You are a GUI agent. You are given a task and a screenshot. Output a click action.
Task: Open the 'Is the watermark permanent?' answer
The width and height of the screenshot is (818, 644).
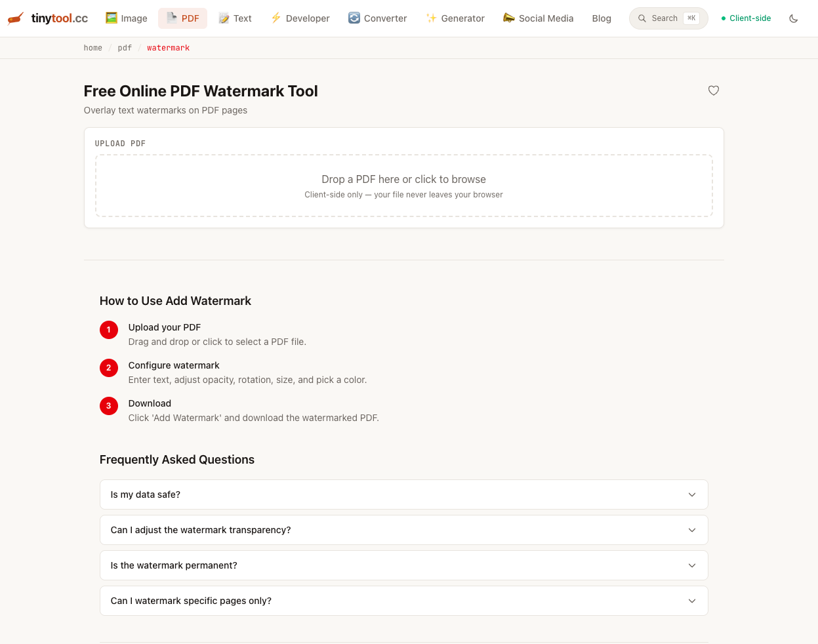tap(403, 565)
